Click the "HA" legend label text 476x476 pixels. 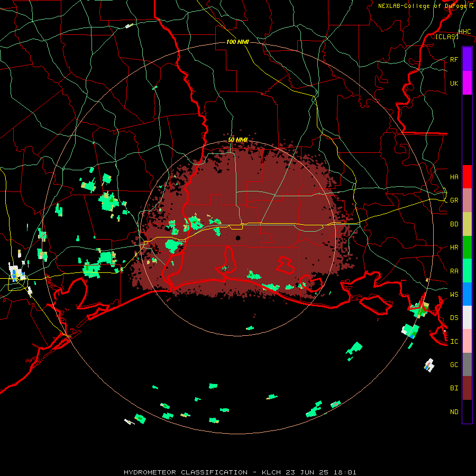click(454, 177)
